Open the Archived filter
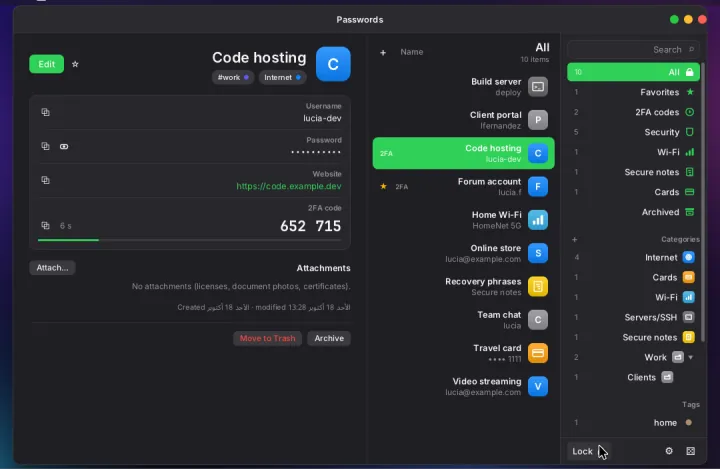This screenshot has height=469, width=720. coord(633,212)
